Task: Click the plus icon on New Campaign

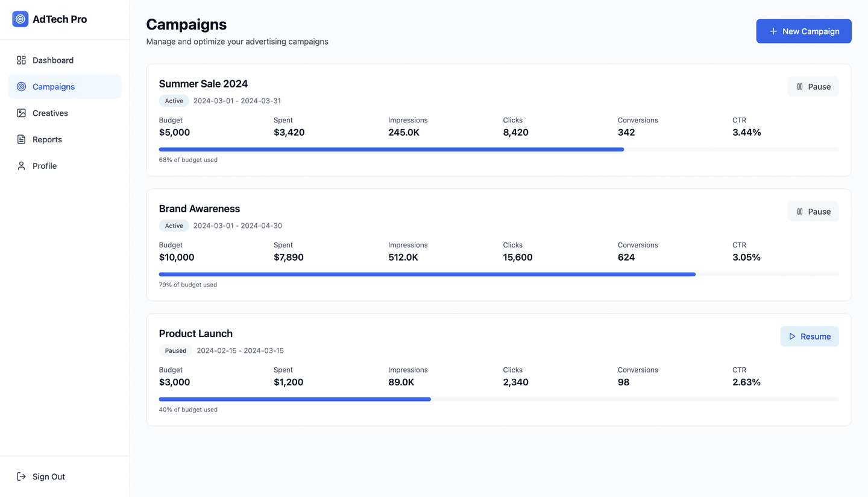Action: tap(773, 31)
